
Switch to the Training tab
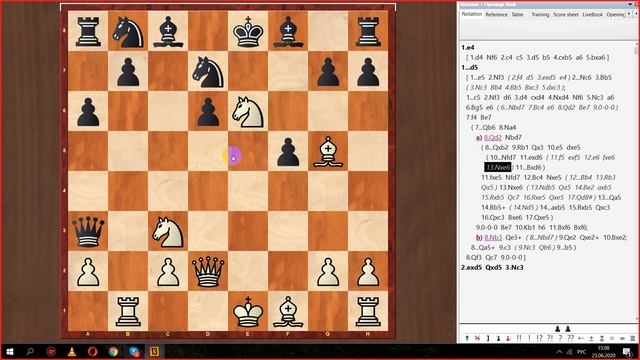(x=540, y=14)
